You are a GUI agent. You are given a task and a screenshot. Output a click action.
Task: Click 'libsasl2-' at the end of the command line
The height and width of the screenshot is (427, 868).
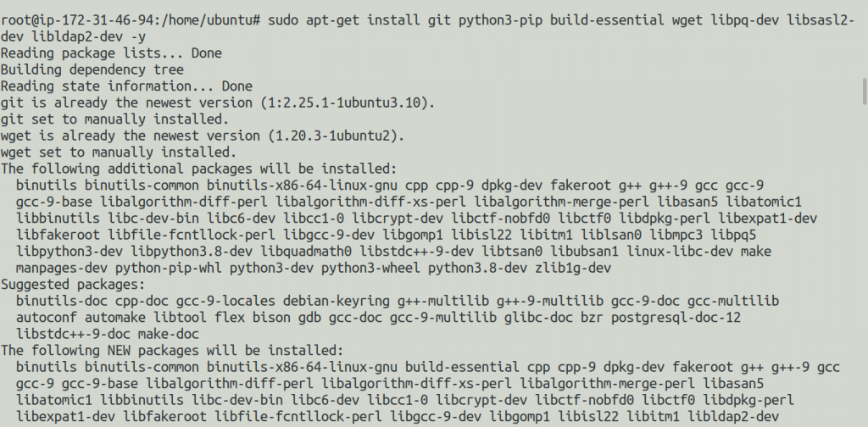point(821,21)
